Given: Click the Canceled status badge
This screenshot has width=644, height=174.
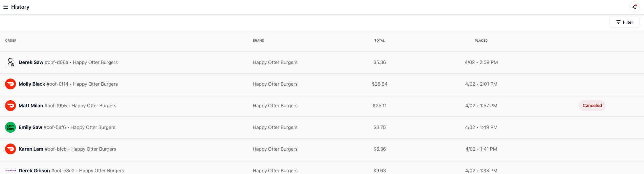Looking at the screenshot, I should coord(592,106).
